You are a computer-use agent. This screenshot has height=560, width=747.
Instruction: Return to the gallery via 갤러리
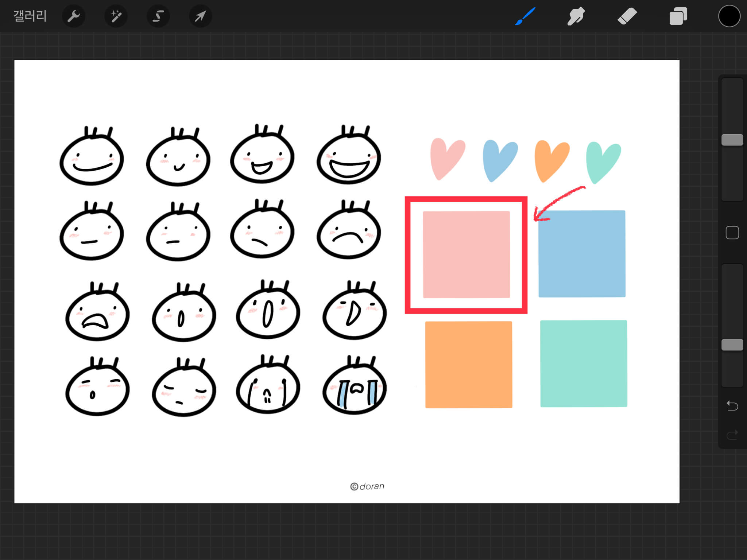[30, 16]
